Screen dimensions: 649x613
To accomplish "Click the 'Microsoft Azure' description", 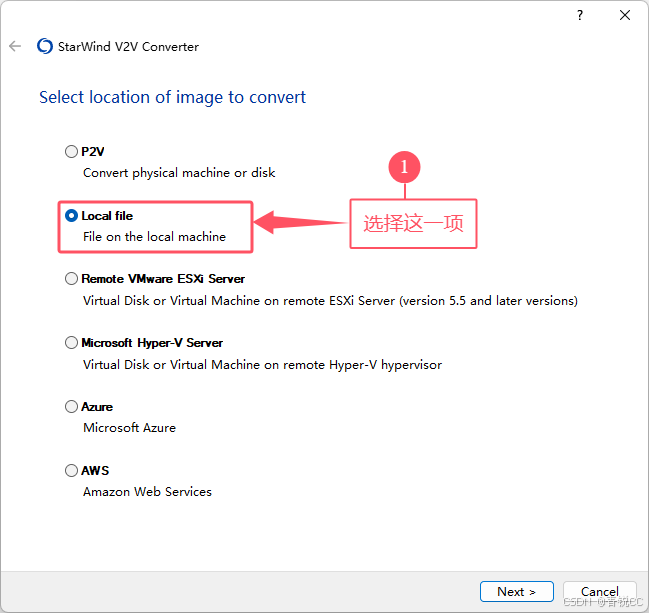I will [130, 428].
